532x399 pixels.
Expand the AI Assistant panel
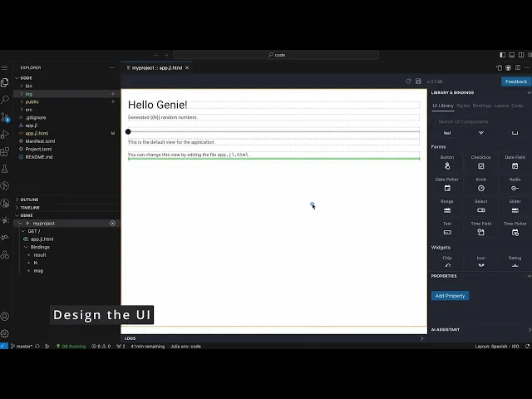530,329
